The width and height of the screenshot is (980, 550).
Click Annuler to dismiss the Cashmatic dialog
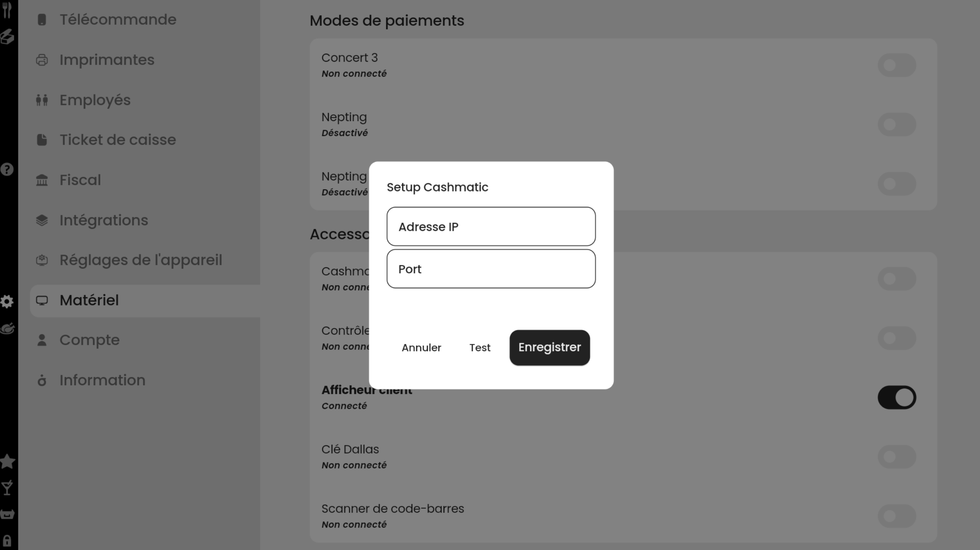coord(421,348)
